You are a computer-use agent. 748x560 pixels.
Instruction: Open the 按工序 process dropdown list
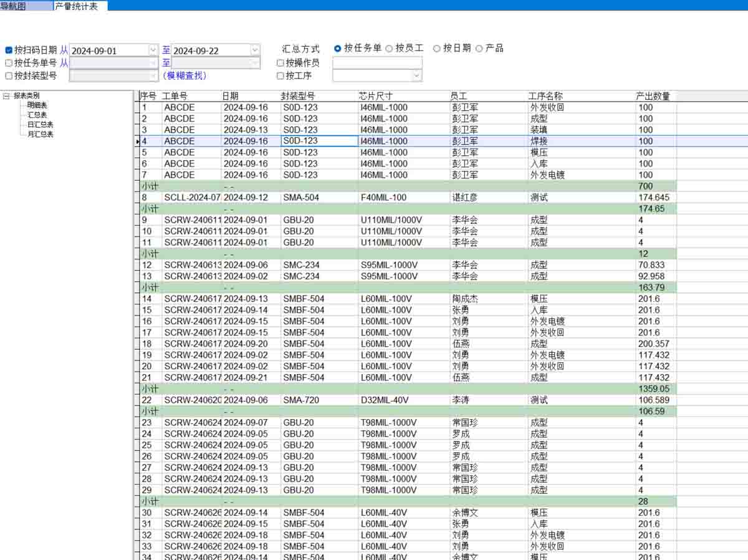[x=416, y=75]
